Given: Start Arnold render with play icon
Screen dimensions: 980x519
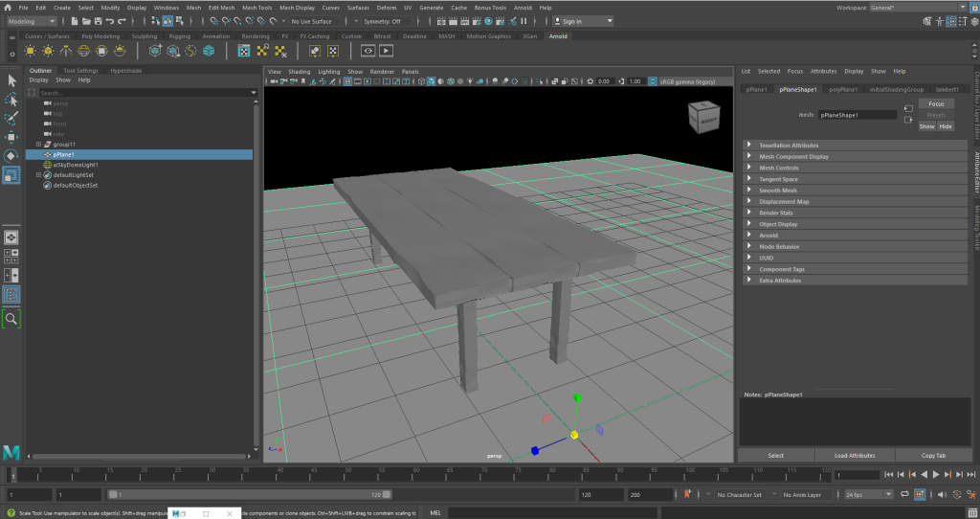Looking at the screenshot, I should 387,52.
